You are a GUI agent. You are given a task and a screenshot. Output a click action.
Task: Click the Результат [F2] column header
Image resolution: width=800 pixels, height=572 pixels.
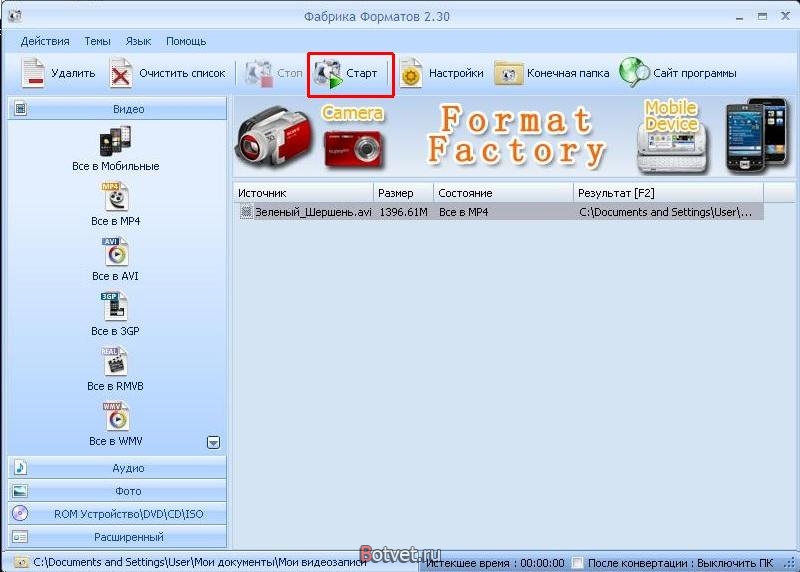669,193
